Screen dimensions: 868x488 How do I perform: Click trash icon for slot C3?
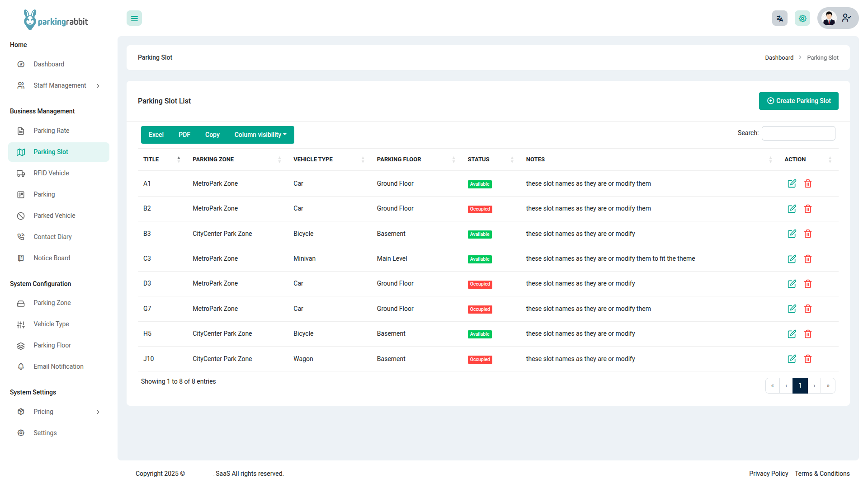click(808, 259)
